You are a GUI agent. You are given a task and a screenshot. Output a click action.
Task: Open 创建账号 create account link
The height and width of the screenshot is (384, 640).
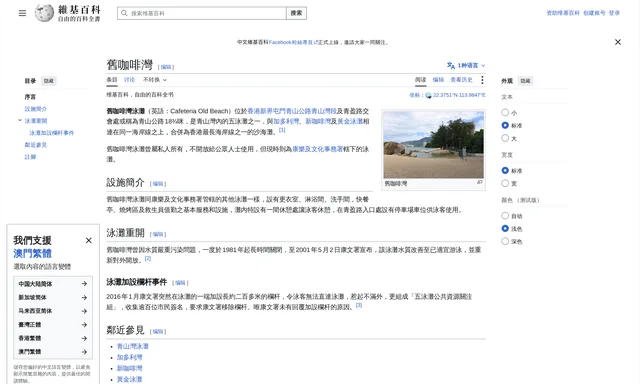click(x=594, y=13)
